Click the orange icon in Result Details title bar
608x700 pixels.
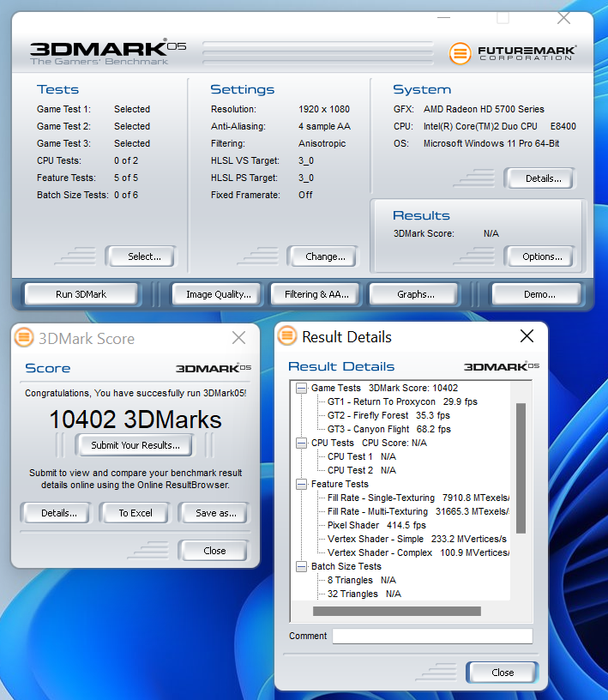click(x=287, y=335)
